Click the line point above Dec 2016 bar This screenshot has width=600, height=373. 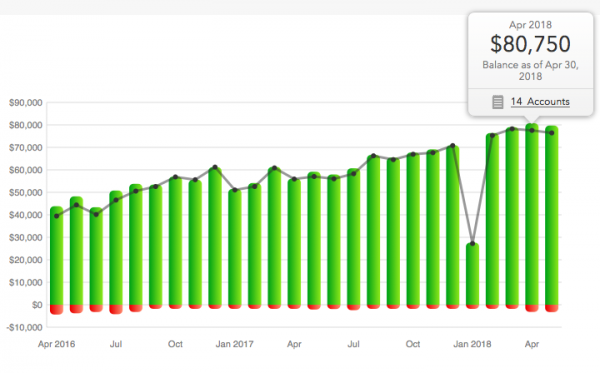tap(215, 167)
